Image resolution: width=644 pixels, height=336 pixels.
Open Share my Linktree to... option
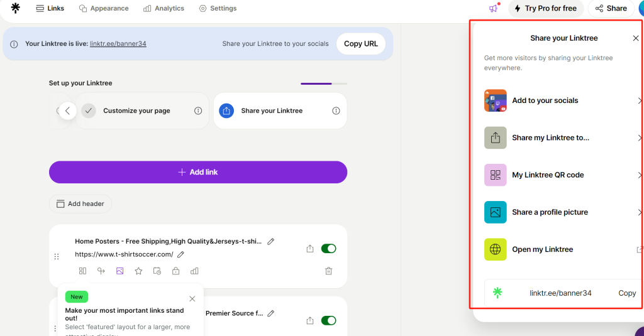click(x=563, y=138)
